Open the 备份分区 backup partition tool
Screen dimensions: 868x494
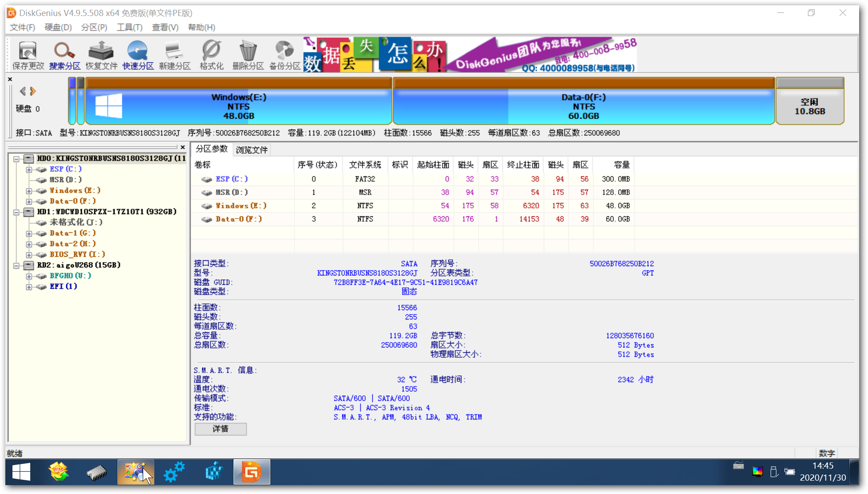coord(285,55)
